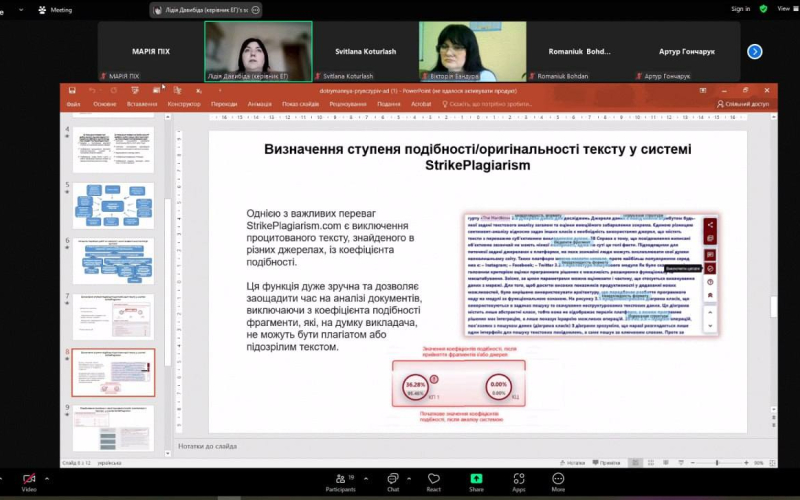Click the slide title text StrikePlagiarism
Screen dimensions: 800x500
pyautogui.click(x=478, y=165)
